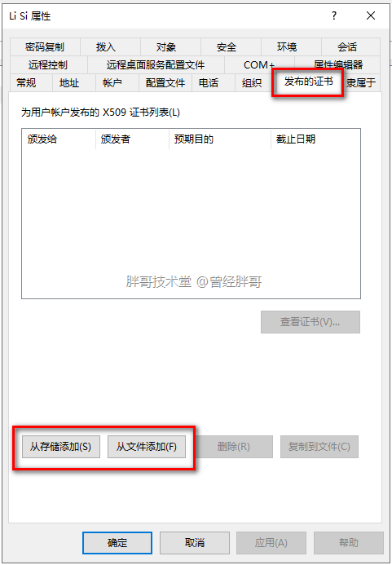Open the 拨入 tab
Image resolution: width=392 pixels, height=565 pixels.
[106, 46]
